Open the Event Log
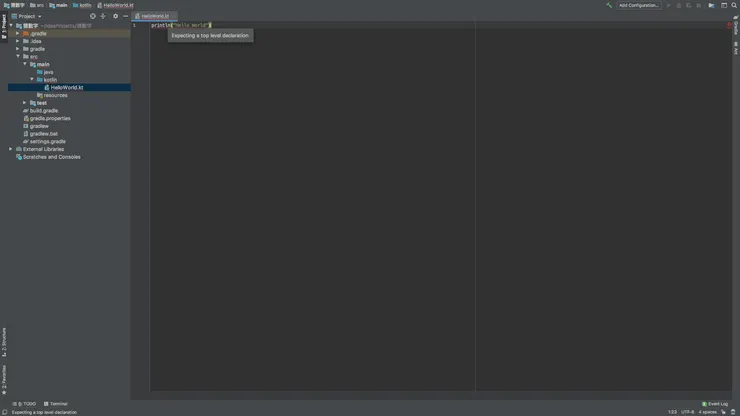The height and width of the screenshot is (416, 740). point(715,404)
